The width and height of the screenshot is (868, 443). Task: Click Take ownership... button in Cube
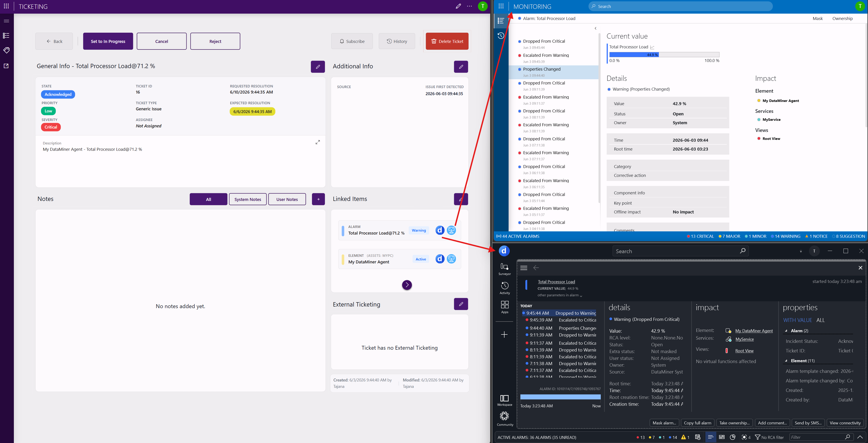tap(734, 423)
